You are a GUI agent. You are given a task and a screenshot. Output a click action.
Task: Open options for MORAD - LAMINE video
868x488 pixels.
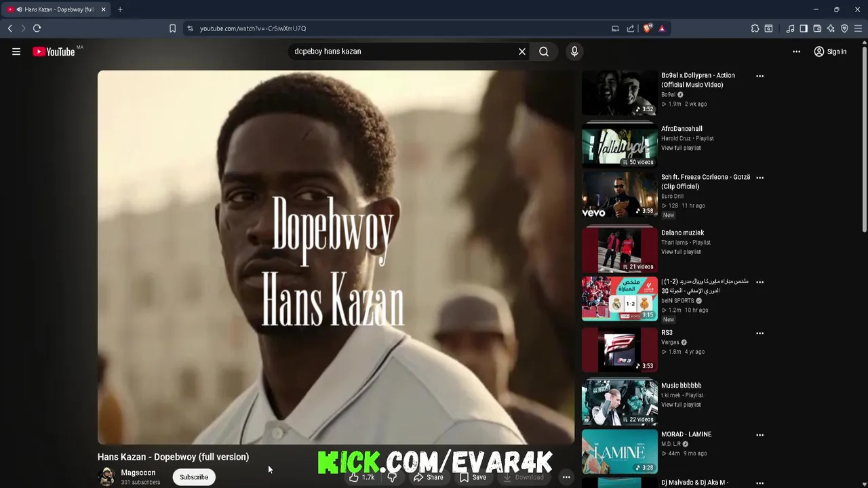(x=759, y=435)
